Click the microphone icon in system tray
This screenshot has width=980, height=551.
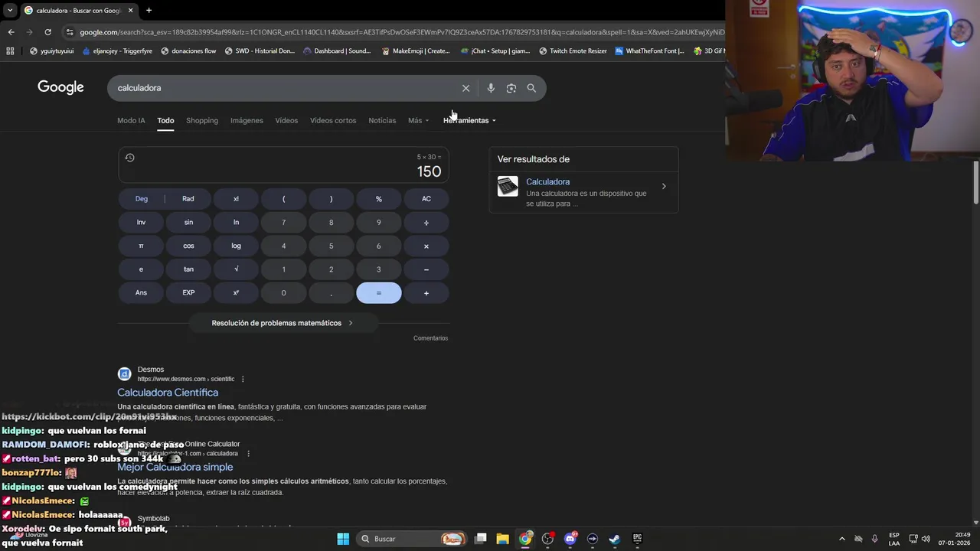(874, 539)
